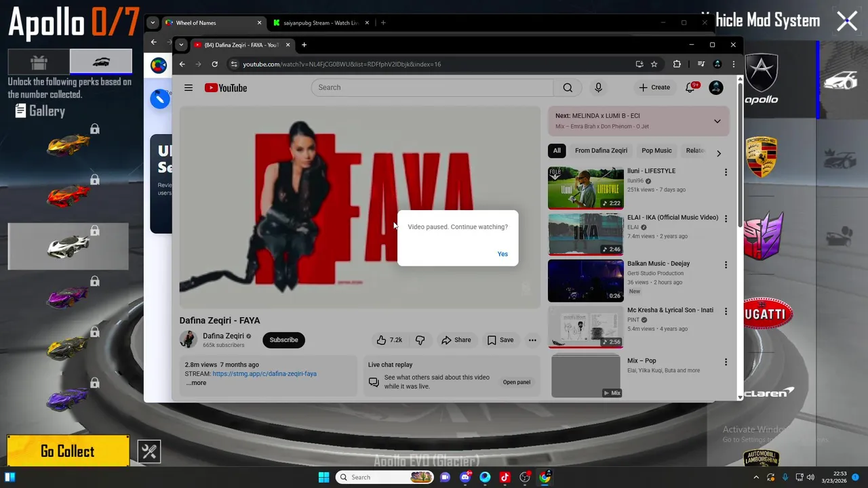
Task: Open new tab in YouTube window
Action: [304, 45]
